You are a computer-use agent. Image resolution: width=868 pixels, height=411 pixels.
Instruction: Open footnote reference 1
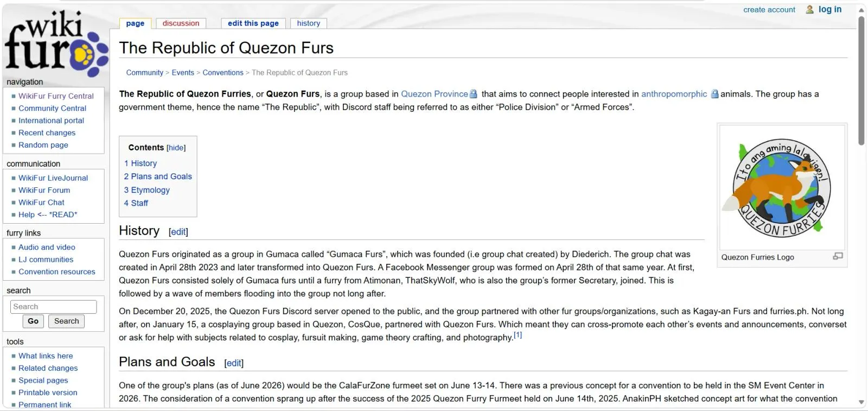[518, 335]
